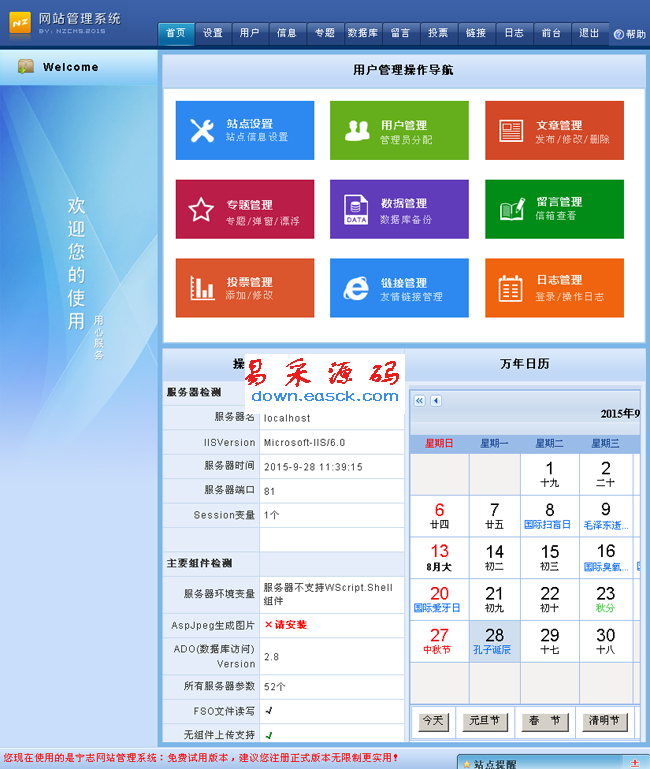Select September 23 秋分 in calendar

605,600
